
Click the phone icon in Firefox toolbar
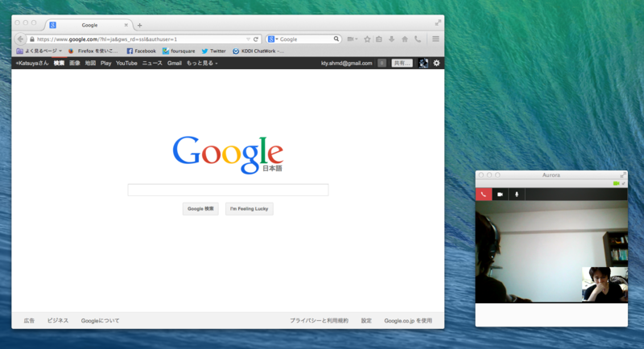pyautogui.click(x=418, y=39)
